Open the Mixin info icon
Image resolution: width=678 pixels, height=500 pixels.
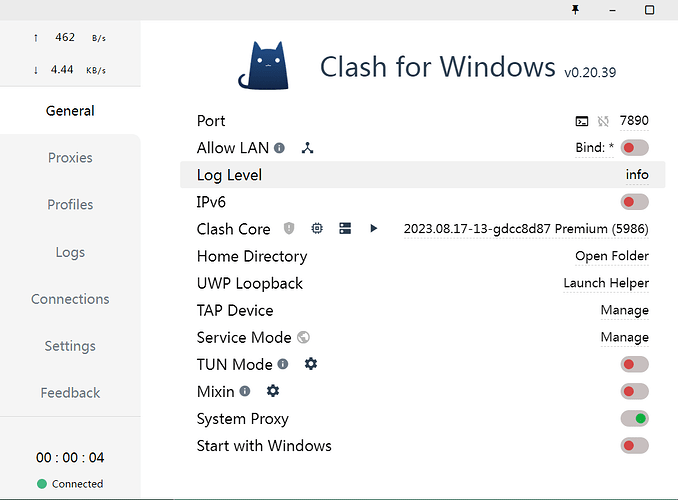[245, 391]
